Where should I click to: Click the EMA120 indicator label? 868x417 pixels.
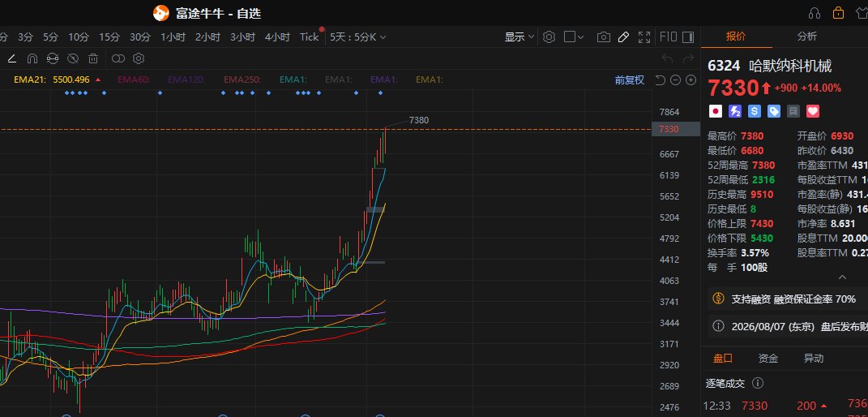[186, 80]
